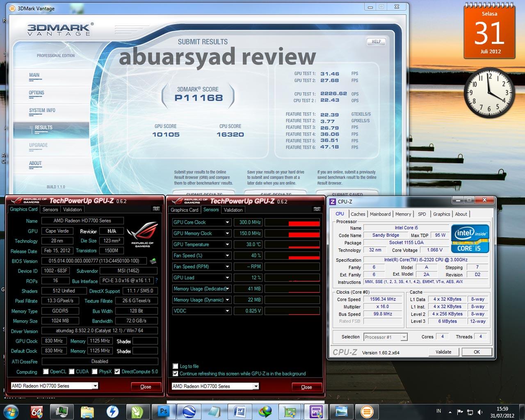Screen dimensions: 525x420
Task: Expand the GPU Load sensor dropdown
Action: [227, 278]
